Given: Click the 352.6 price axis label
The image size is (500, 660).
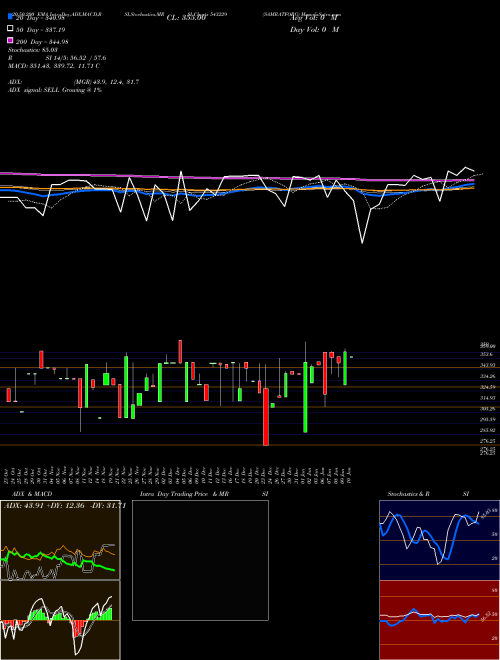Looking at the screenshot, I should (x=487, y=354).
